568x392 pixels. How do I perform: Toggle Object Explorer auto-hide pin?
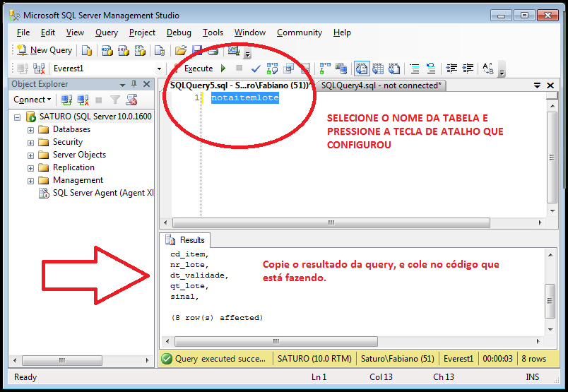[134, 84]
